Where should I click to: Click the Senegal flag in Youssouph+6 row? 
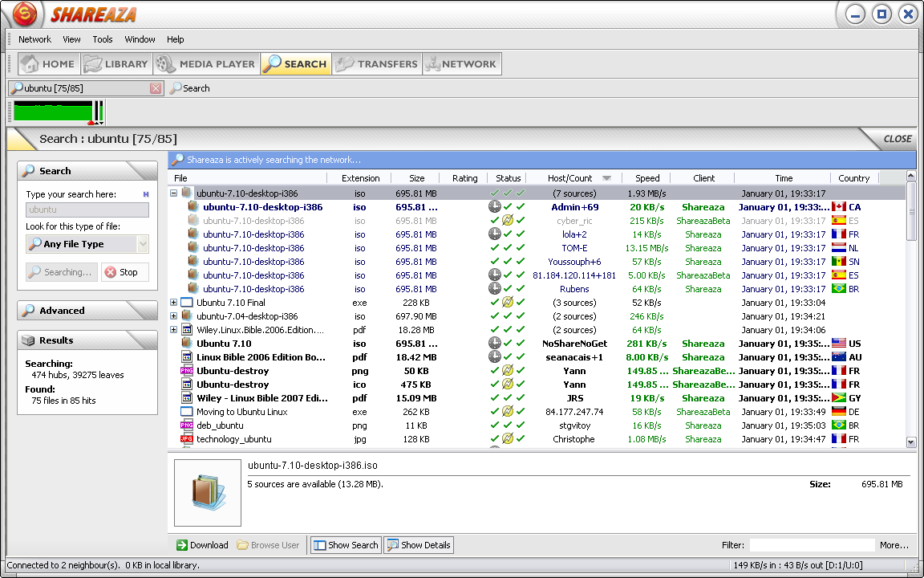click(x=838, y=262)
